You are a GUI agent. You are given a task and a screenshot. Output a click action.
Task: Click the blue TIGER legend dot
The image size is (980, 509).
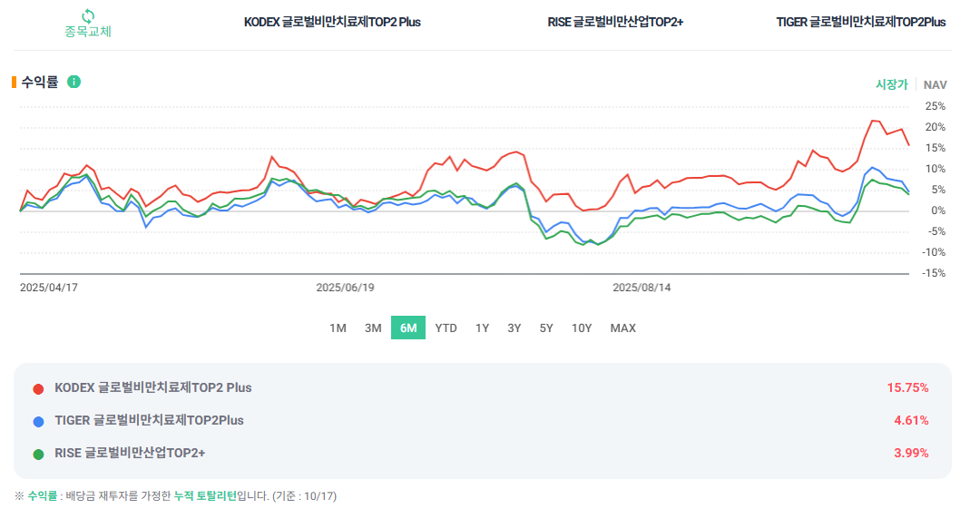(38, 422)
